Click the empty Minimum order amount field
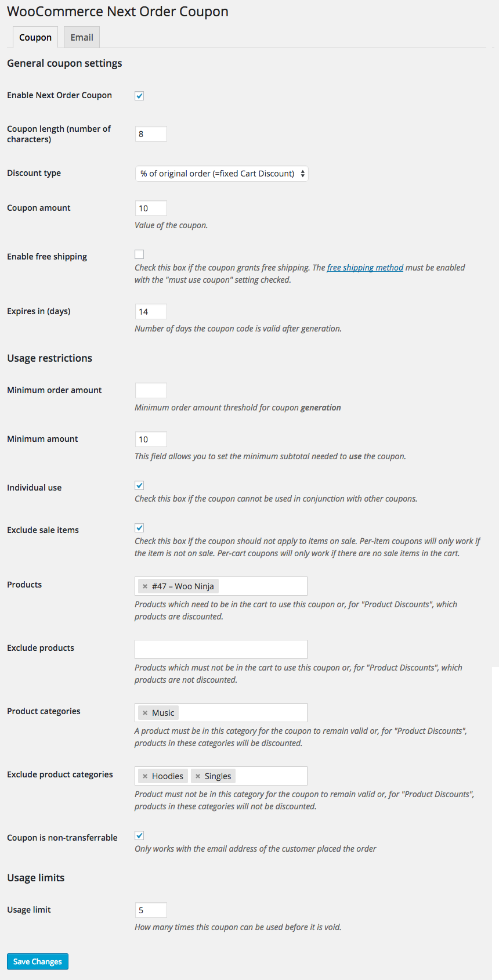This screenshot has width=499, height=980. pos(151,391)
